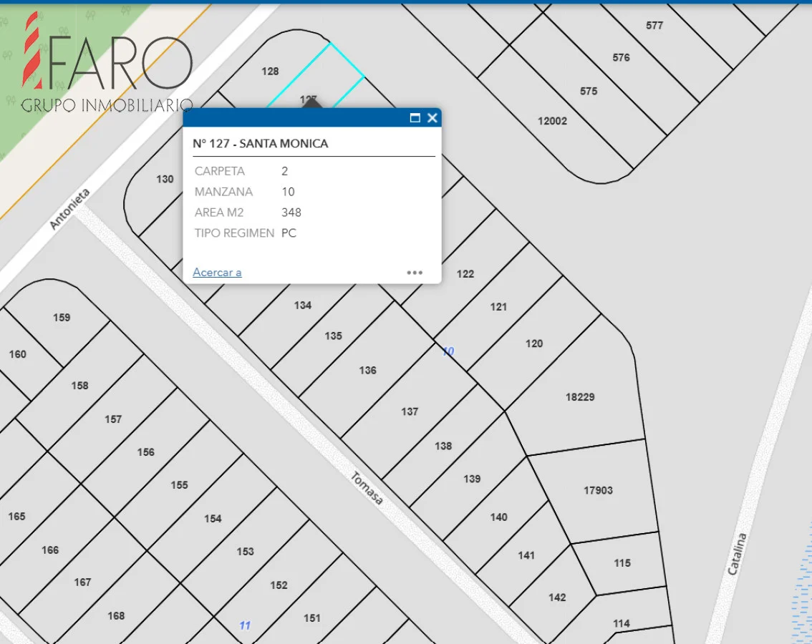Click the blue block number 10 label
The height and width of the screenshot is (644, 812).
coord(448,351)
